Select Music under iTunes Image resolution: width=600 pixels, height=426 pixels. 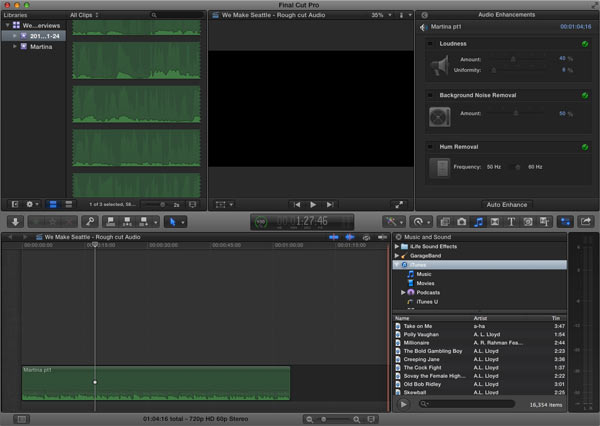[424, 274]
